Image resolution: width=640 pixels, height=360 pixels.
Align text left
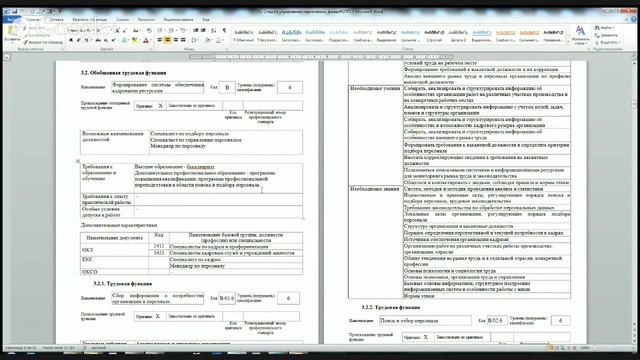[x=160, y=40]
